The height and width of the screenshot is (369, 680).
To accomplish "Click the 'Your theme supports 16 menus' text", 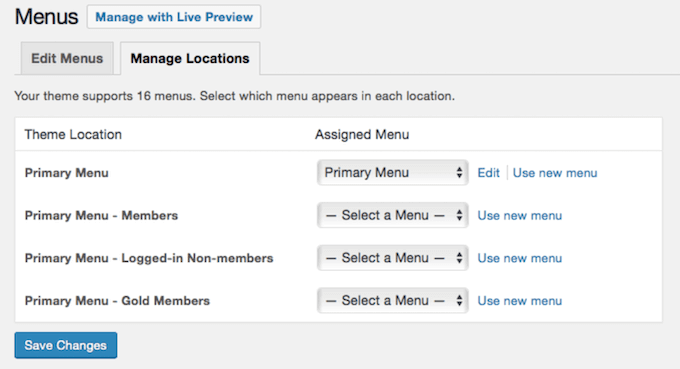I will tap(235, 96).
